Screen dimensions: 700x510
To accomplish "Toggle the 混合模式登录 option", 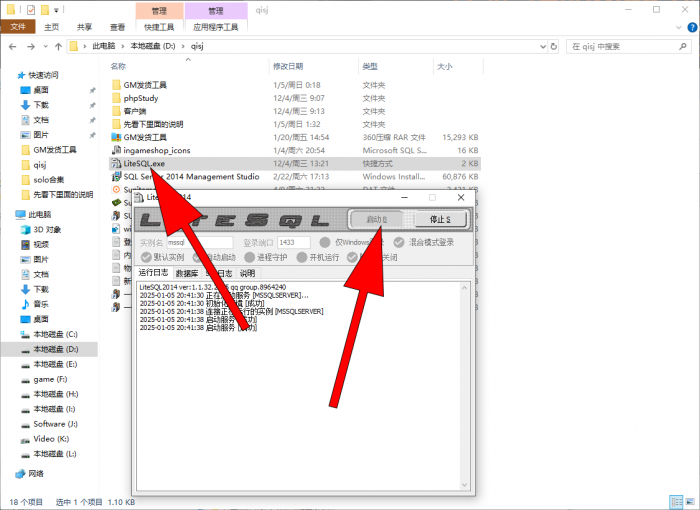I will pyautogui.click(x=399, y=242).
